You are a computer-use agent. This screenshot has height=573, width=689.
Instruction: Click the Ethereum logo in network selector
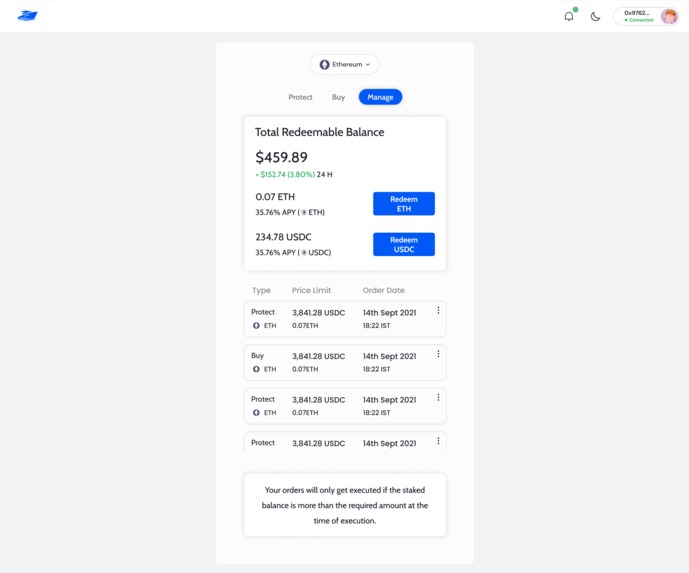coord(324,65)
